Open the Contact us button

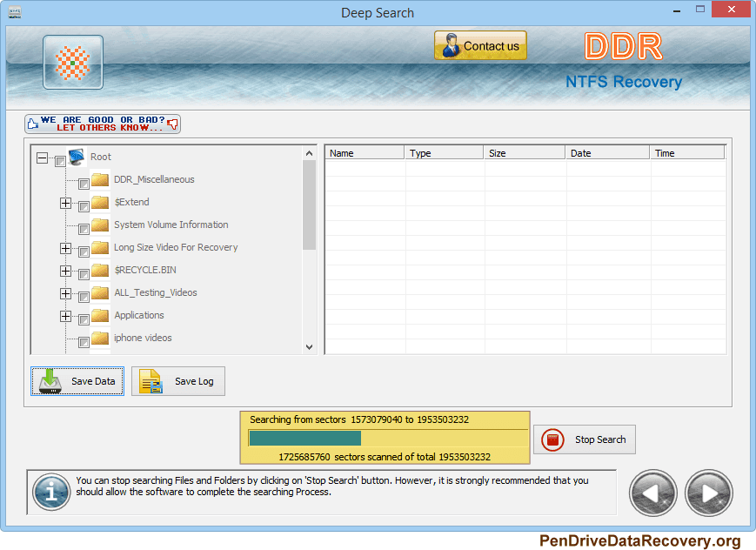point(480,46)
